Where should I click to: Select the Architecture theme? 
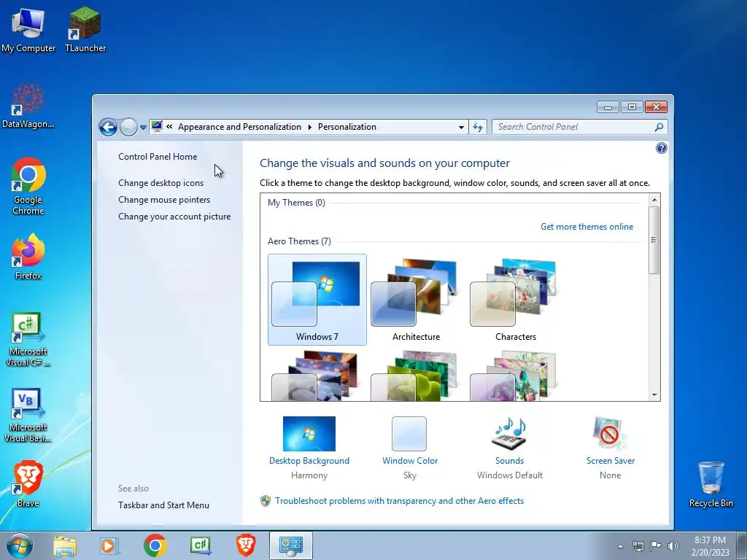click(x=416, y=300)
